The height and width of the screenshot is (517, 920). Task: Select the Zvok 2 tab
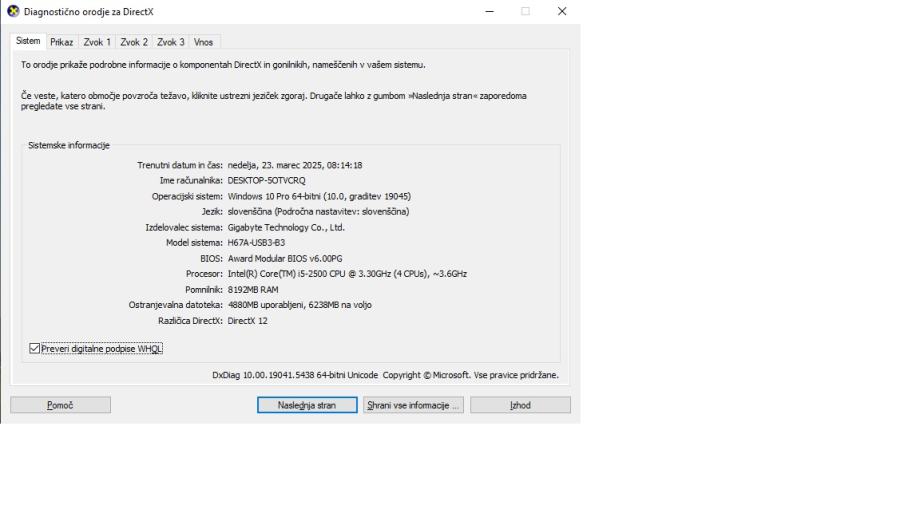point(134,42)
